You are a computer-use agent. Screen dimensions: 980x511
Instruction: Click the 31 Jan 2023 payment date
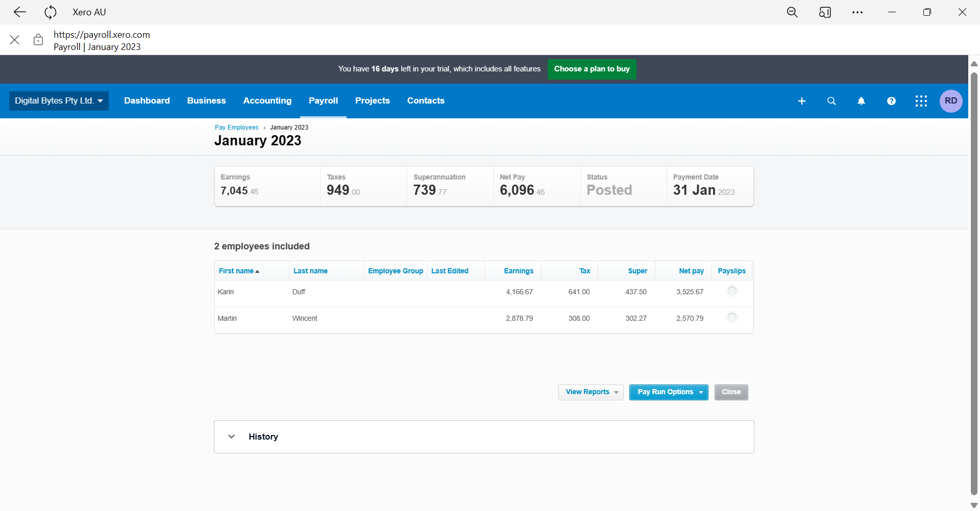704,190
